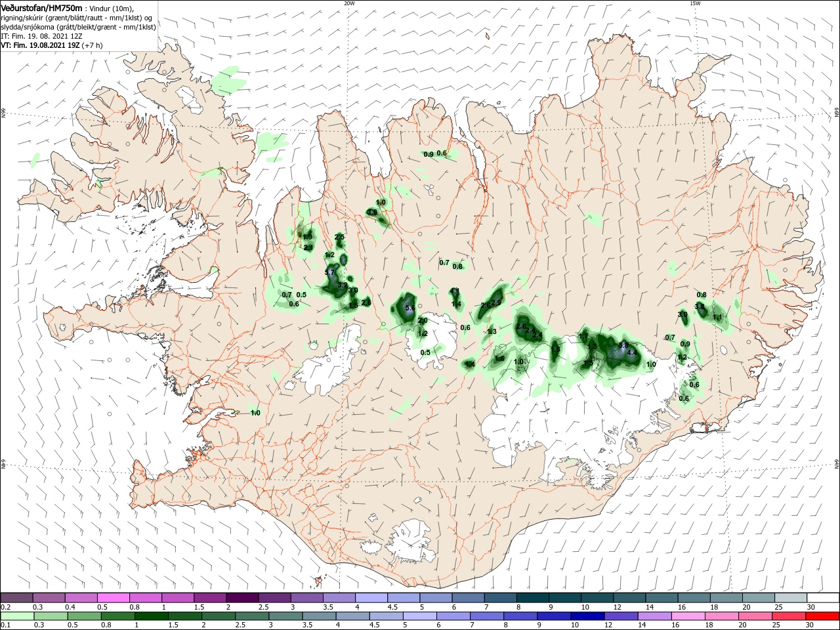Click the 'VT: Fim. 19.08.2021 19Z (+7 h)' line
The width and height of the screenshot is (840, 630).
pos(51,45)
